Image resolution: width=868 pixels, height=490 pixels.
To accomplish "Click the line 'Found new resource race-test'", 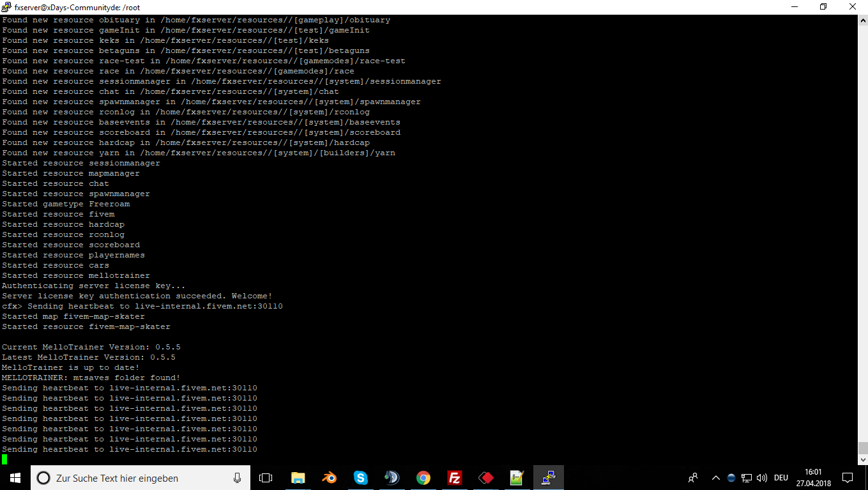I will point(204,61).
